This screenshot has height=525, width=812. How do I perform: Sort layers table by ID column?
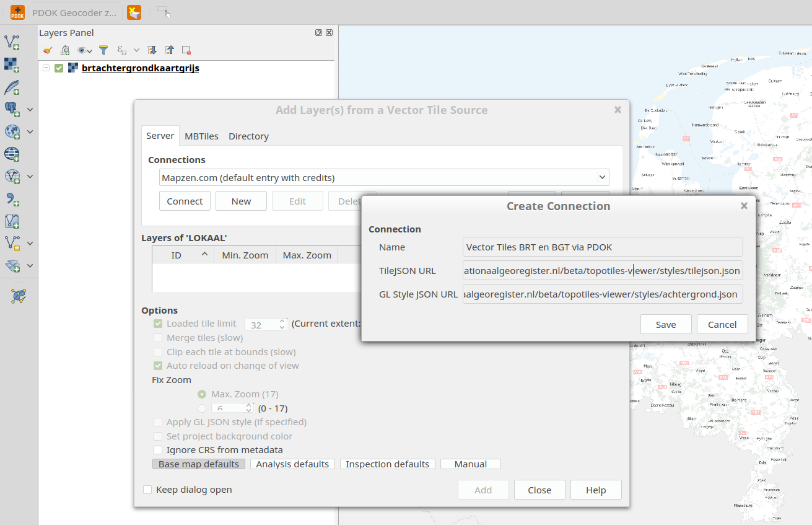point(183,255)
